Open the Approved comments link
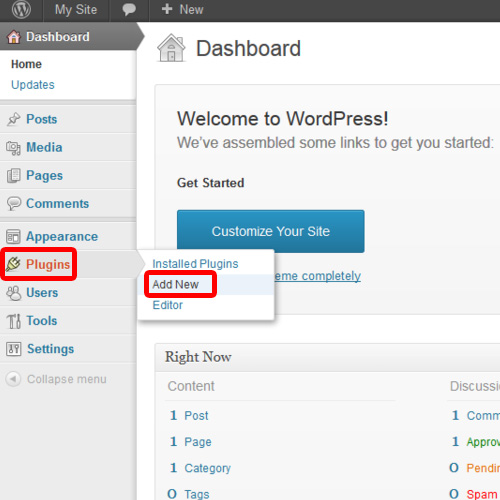This screenshot has height=500, width=500. 483,442
